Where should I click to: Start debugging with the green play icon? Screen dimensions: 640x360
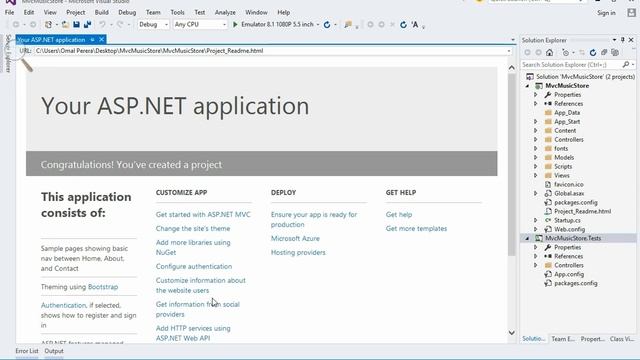(235, 24)
